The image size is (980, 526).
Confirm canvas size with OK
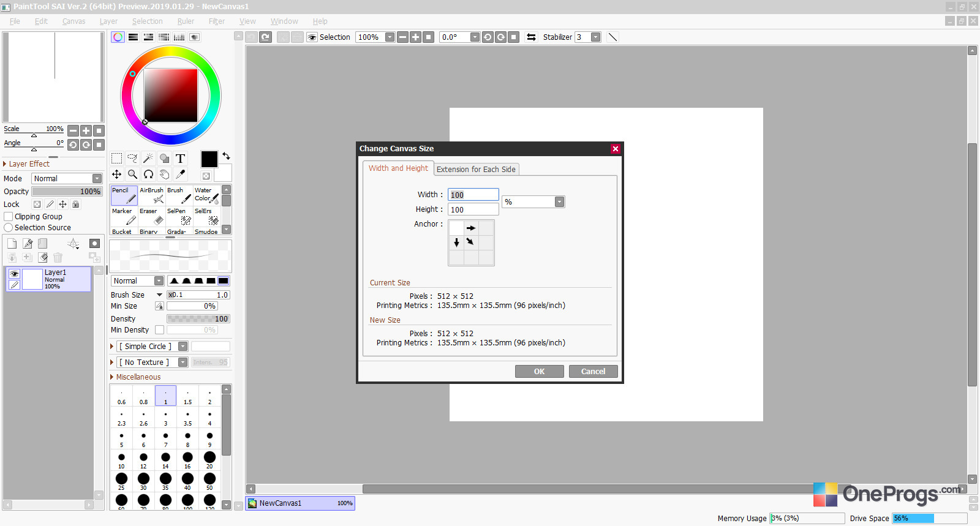click(x=539, y=372)
